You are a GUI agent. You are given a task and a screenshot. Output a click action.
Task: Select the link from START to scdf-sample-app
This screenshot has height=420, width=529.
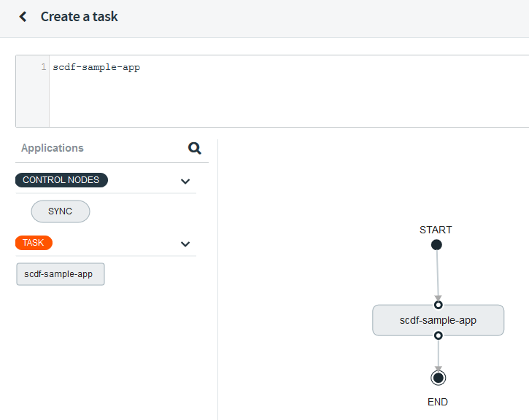click(437, 273)
